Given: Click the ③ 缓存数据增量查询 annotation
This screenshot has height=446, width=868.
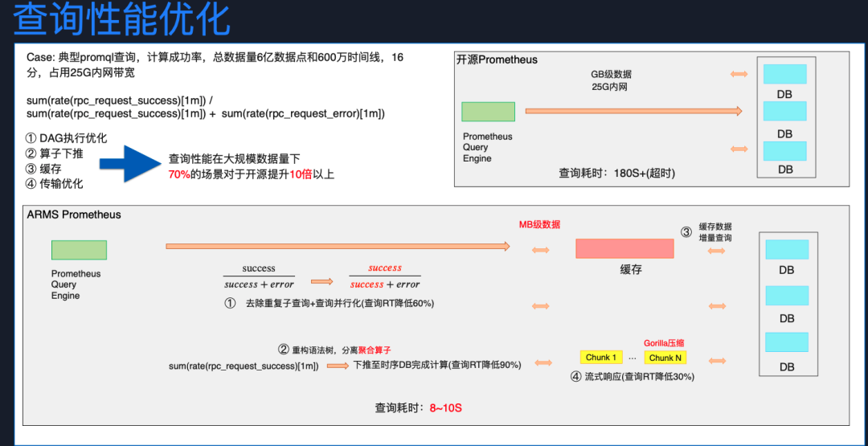Looking at the screenshot, I should tap(707, 232).
